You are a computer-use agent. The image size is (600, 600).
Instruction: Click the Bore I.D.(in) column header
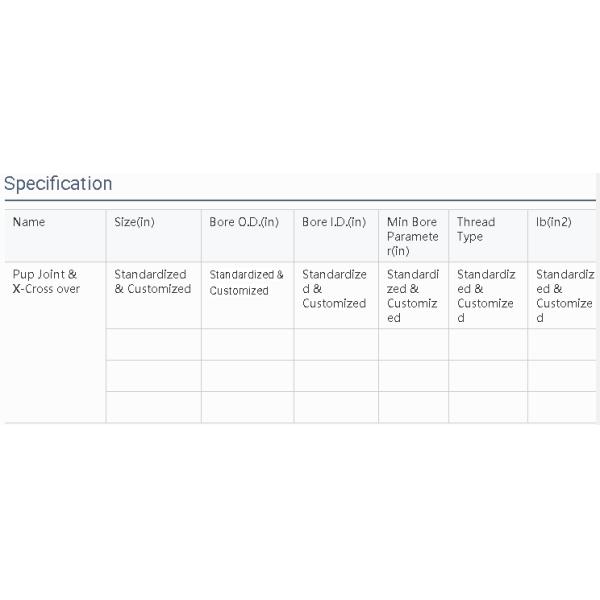click(334, 222)
